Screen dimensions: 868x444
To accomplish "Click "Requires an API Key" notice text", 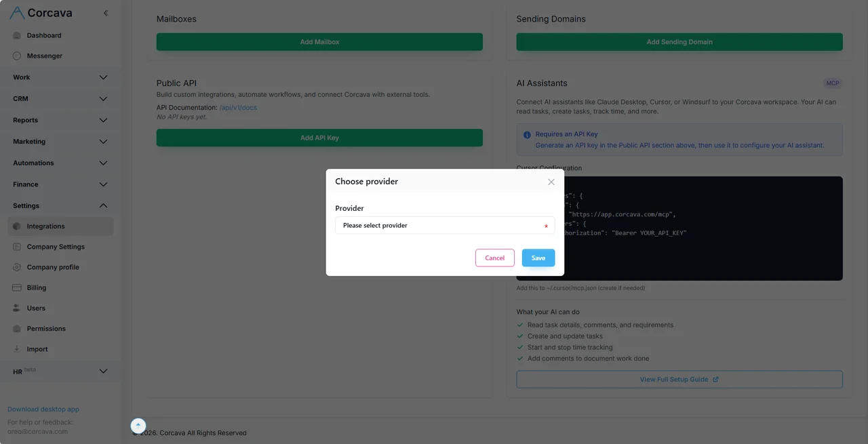I will point(566,134).
